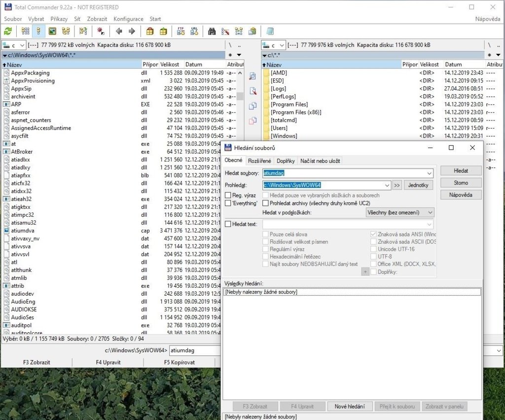Open the 'Konfigurace' menu
505x420 pixels.
point(128,19)
